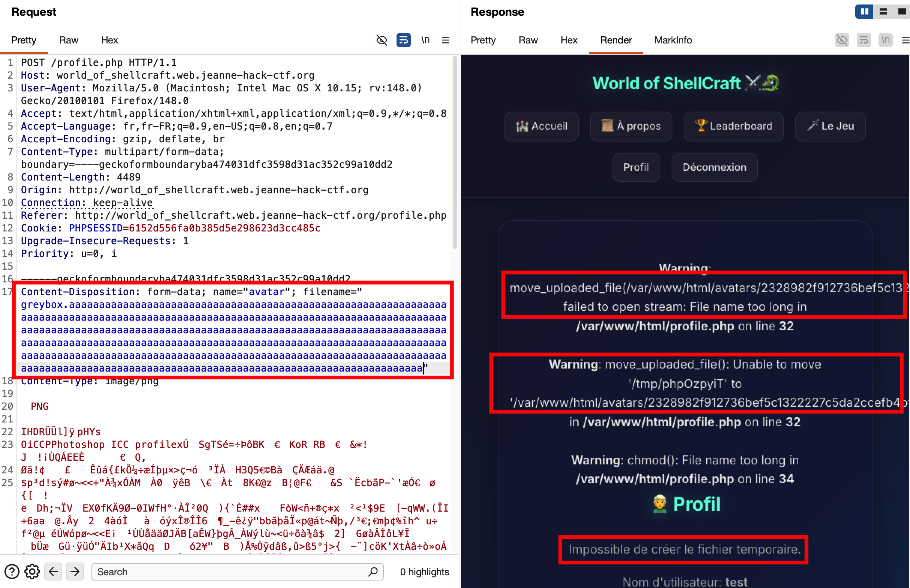
Task: Focus the Search input field
Action: pyautogui.click(x=229, y=572)
